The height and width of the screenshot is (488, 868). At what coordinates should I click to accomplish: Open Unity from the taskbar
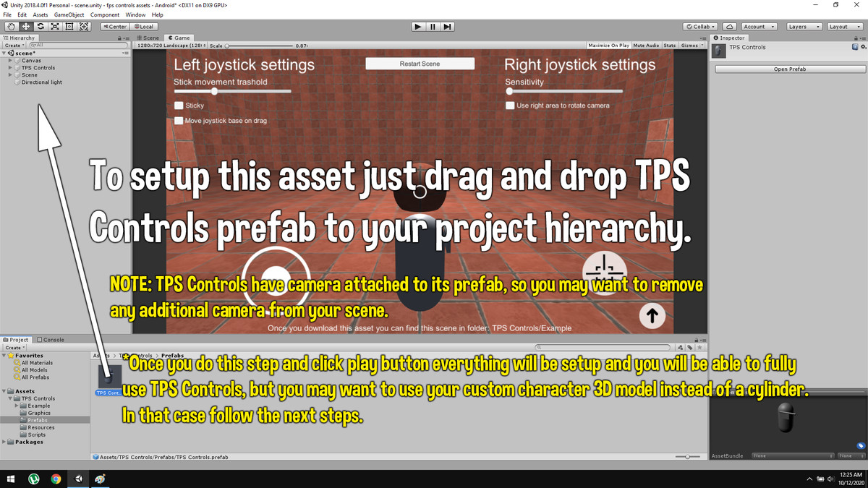[x=78, y=479]
